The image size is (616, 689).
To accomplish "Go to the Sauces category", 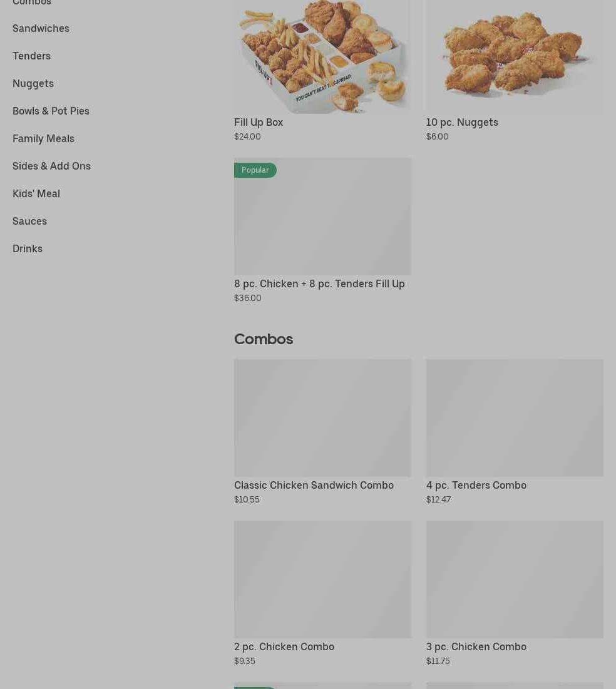I will [x=29, y=222].
